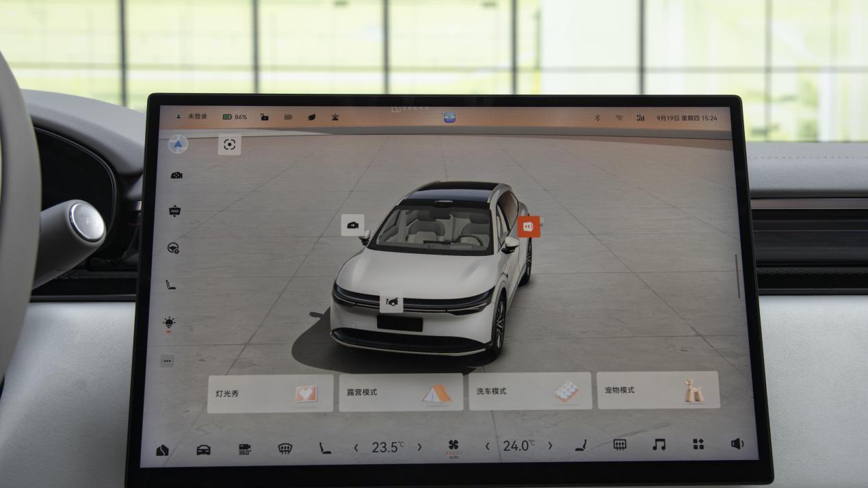Tap the focus frame icon near top left

229,144
